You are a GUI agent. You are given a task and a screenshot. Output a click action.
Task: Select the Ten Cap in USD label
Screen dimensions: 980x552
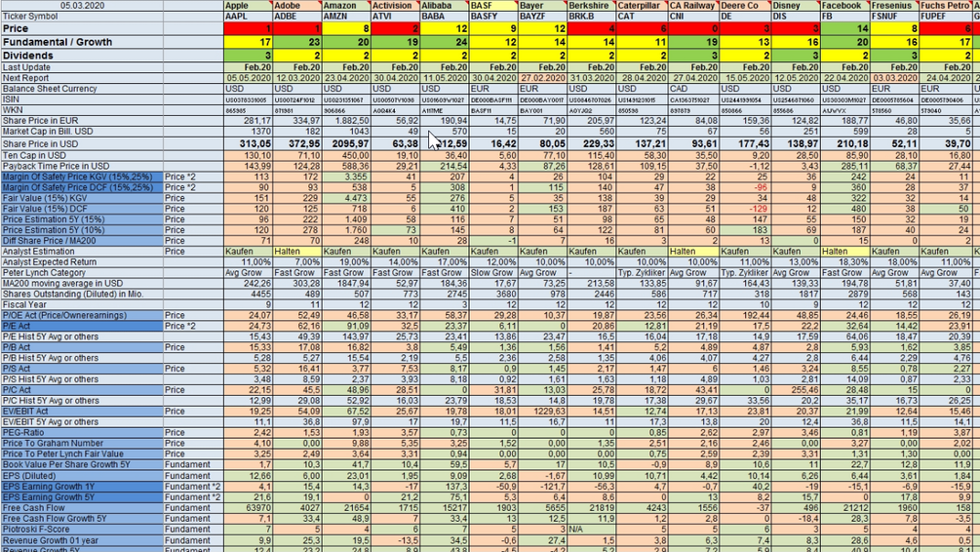34,155
